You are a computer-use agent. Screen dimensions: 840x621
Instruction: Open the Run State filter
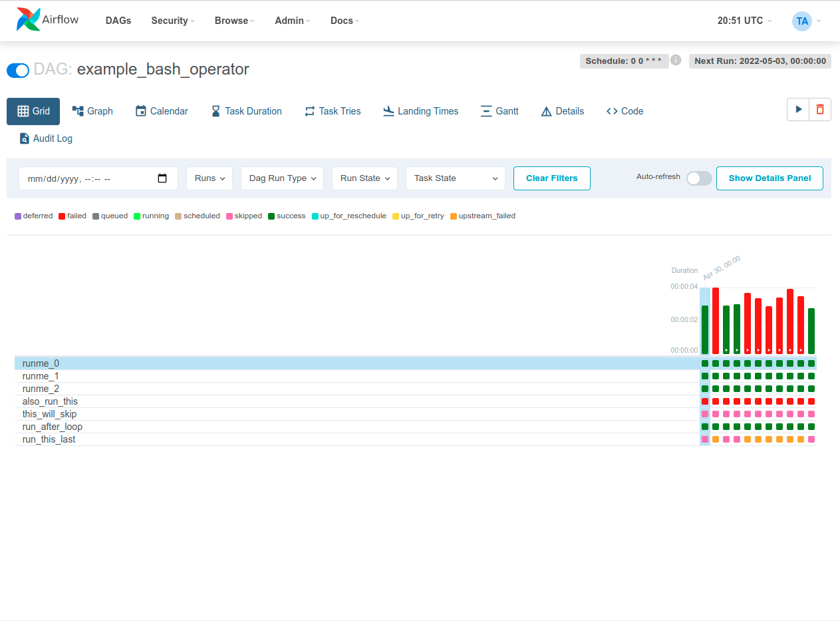(x=364, y=178)
